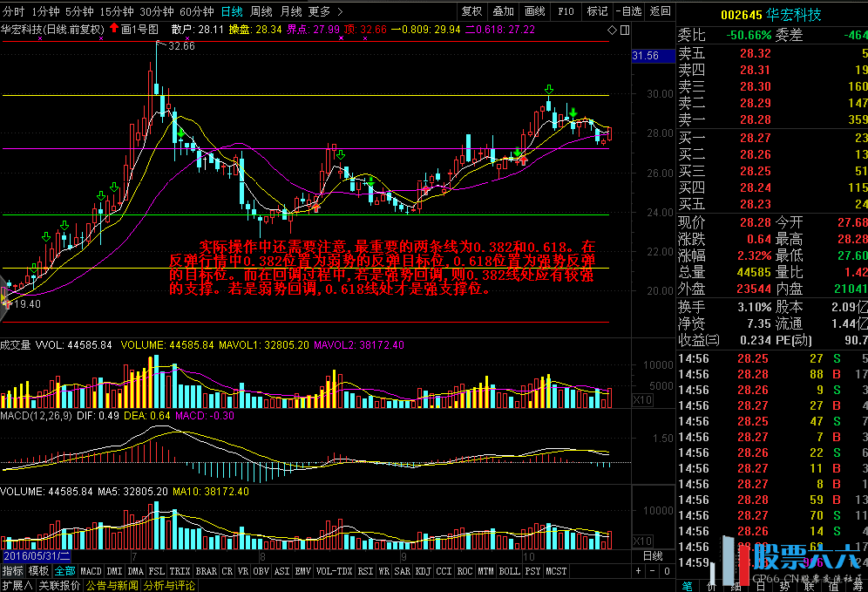The width and height of the screenshot is (868, 592).
Task: Open 公告与新闻 link
Action: coord(112,585)
